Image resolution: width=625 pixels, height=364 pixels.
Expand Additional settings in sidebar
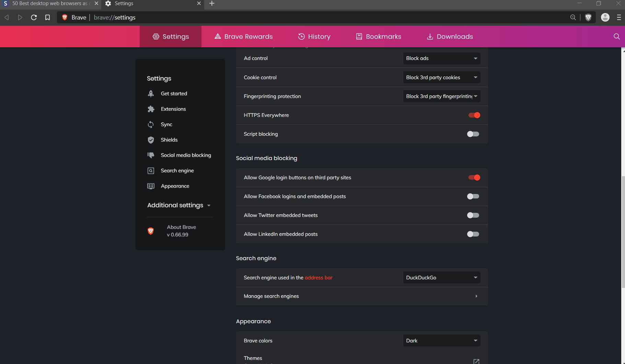[179, 205]
